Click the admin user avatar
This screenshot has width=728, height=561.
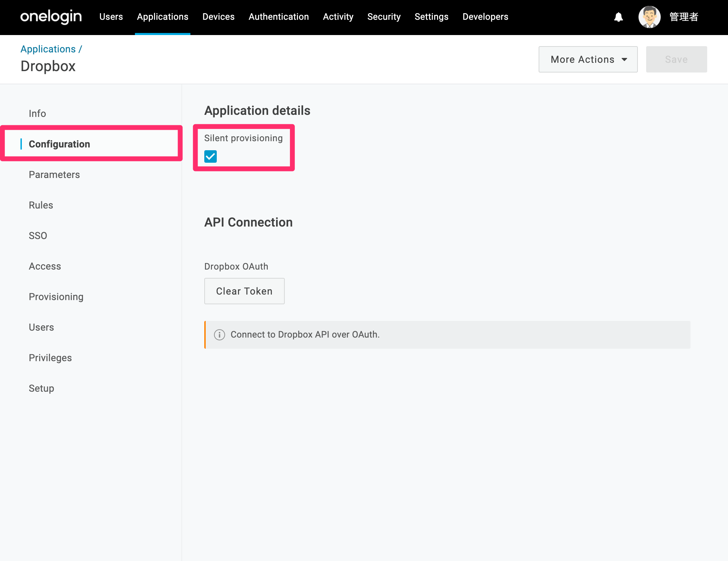tap(649, 17)
